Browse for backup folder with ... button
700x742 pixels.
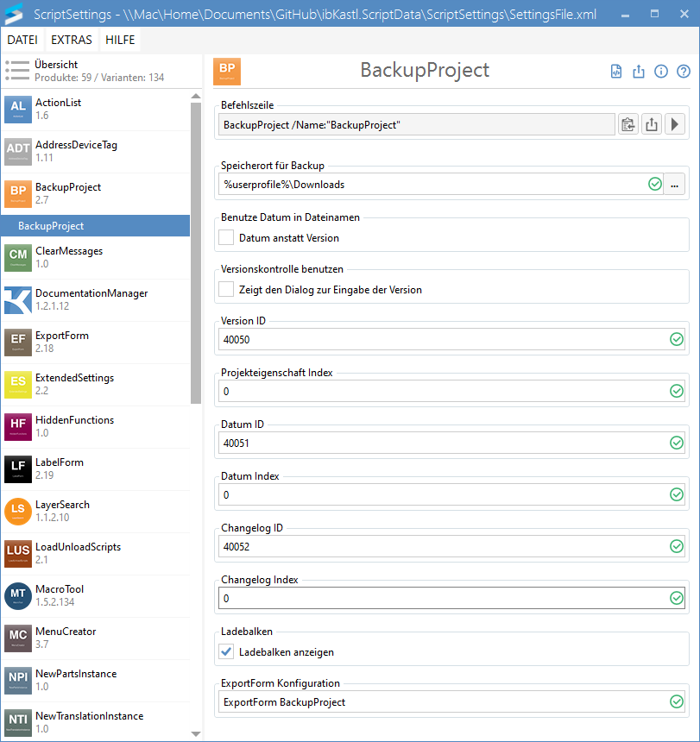pos(675,184)
